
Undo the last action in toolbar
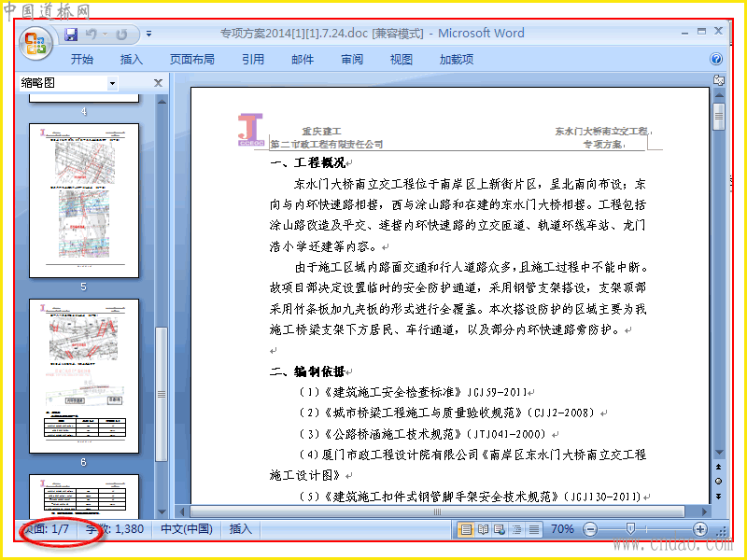[x=92, y=35]
